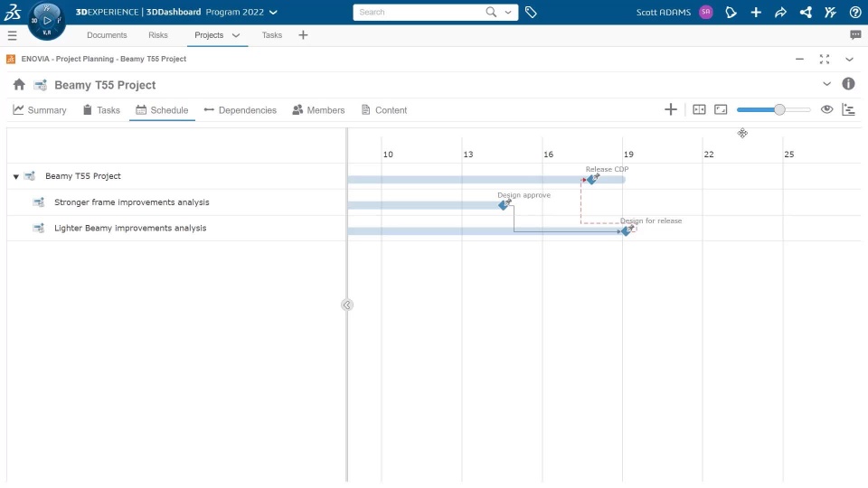868x488 pixels.
Task: Open the project title dropdown chevron
Action: [x=826, y=84]
